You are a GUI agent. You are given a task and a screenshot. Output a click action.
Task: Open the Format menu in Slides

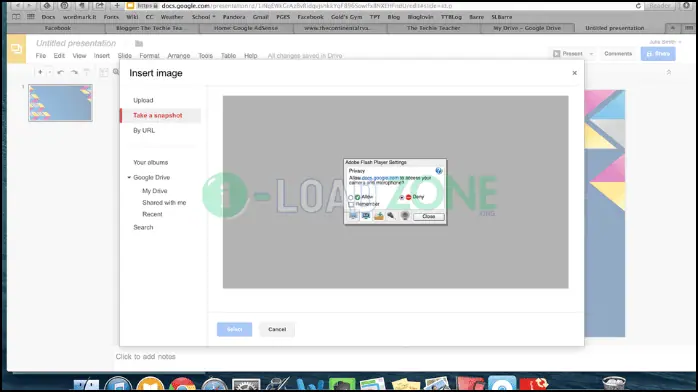click(149, 56)
